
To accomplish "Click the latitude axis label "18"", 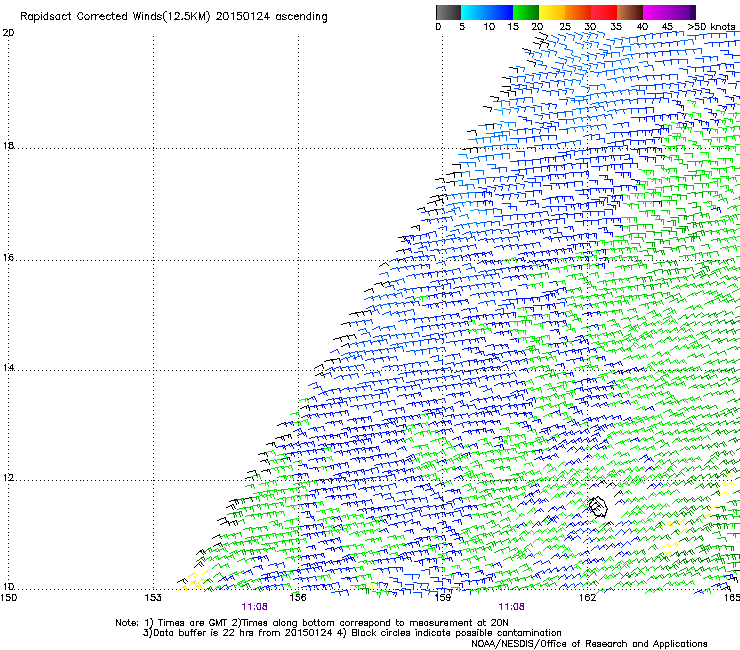I will (8, 145).
